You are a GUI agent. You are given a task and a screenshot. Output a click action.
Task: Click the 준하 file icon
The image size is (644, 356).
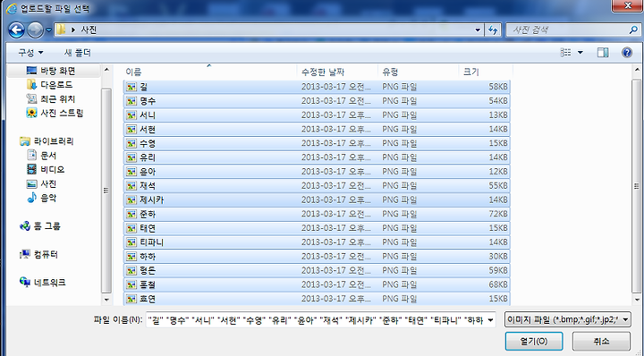[131, 214]
